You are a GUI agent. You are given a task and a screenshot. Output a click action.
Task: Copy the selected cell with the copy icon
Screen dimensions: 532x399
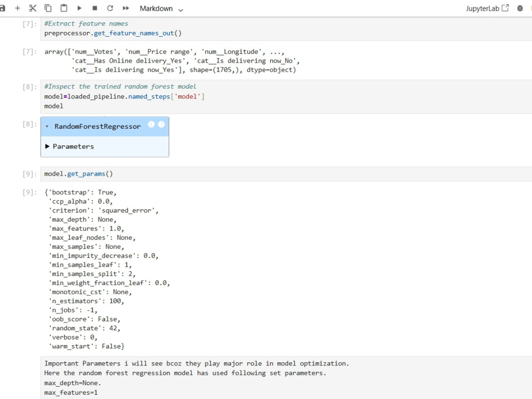pyautogui.click(x=48, y=8)
